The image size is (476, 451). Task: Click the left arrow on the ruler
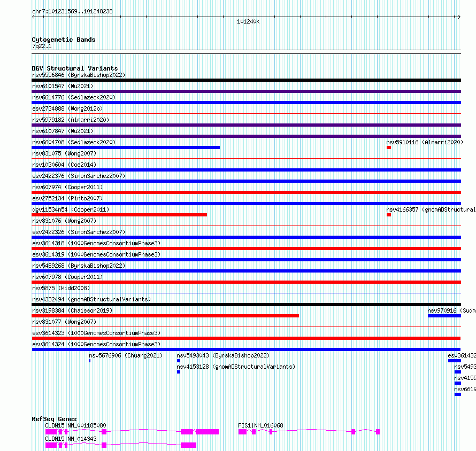click(x=33, y=17)
